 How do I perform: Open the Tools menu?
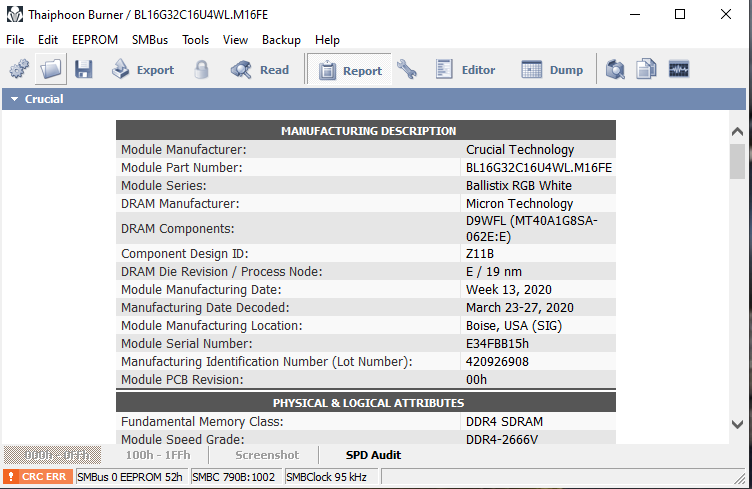pyautogui.click(x=195, y=40)
